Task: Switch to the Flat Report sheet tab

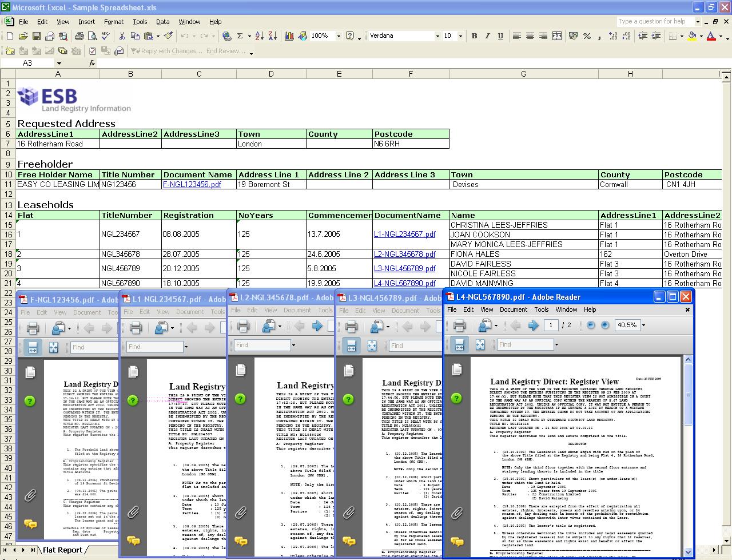Action: pyautogui.click(x=62, y=550)
